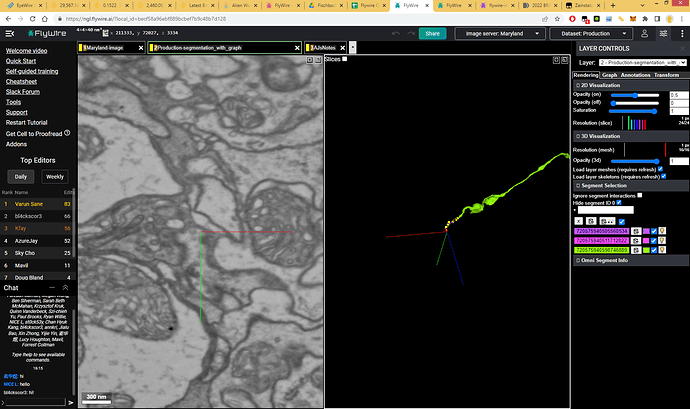
Task: Copy all segment IDs button
Action: (x=591, y=221)
